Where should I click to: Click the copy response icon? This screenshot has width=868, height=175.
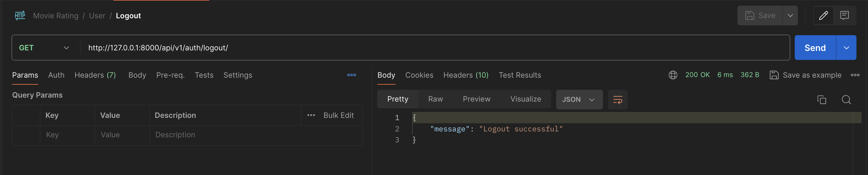tap(821, 100)
